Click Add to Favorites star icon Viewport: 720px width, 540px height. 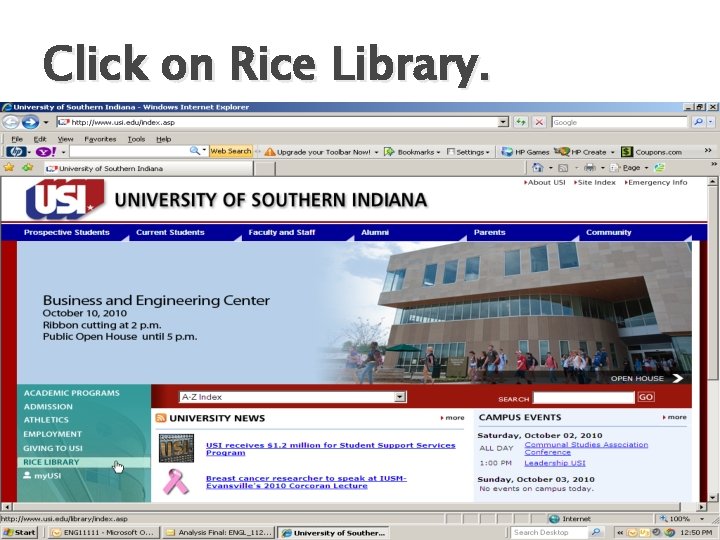28,168
